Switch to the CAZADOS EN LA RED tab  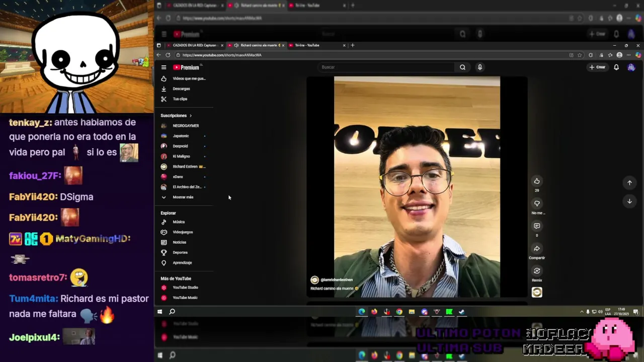click(194, 45)
